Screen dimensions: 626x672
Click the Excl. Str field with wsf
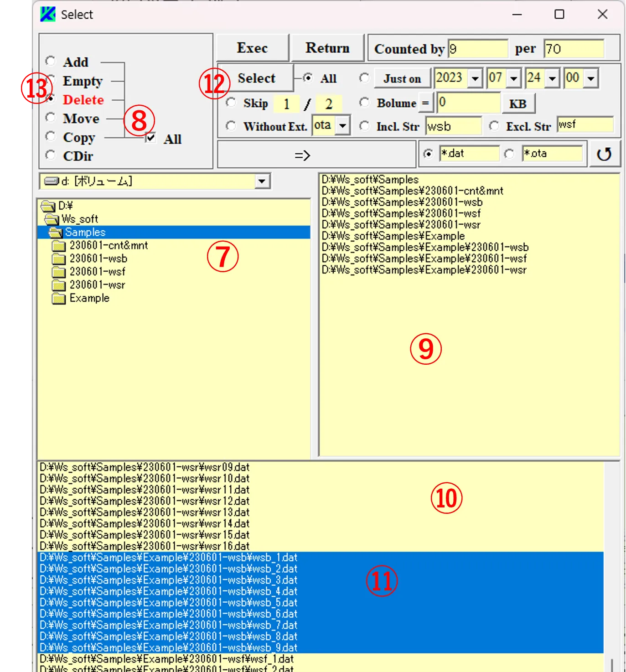point(585,124)
